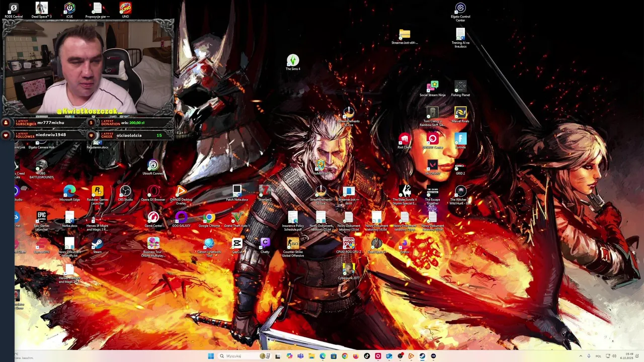Image resolution: width=644 pixels, height=362 pixels.
Task: Open the Google Chrome desktop shortcut
Action: pyautogui.click(x=209, y=219)
